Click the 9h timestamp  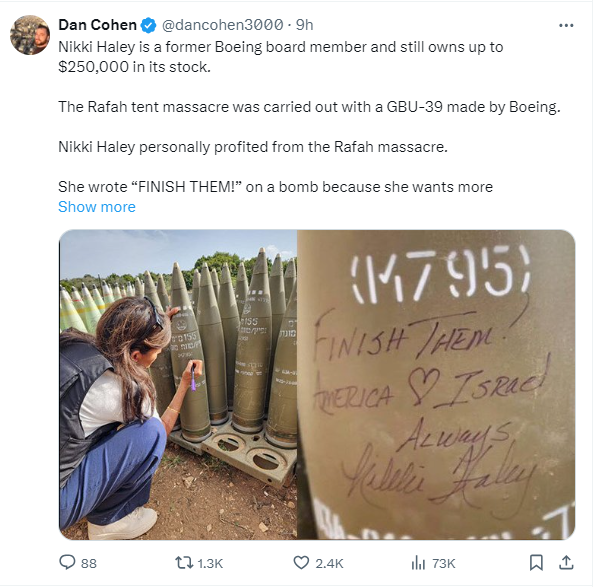click(304, 25)
